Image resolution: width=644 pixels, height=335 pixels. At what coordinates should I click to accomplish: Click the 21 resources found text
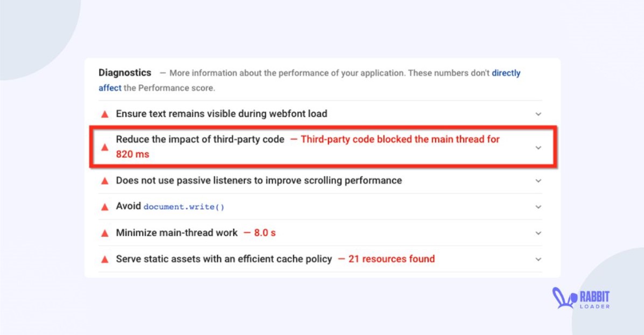click(x=395, y=259)
